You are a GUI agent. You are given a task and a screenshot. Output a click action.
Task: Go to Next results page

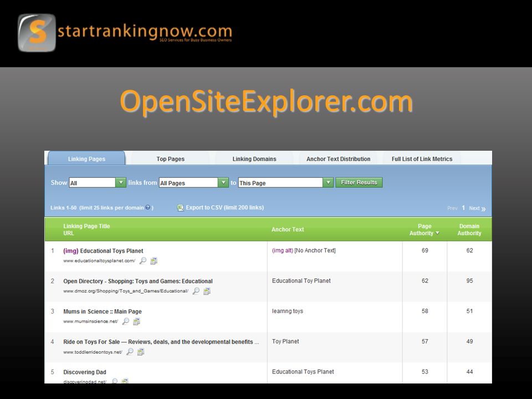click(477, 208)
